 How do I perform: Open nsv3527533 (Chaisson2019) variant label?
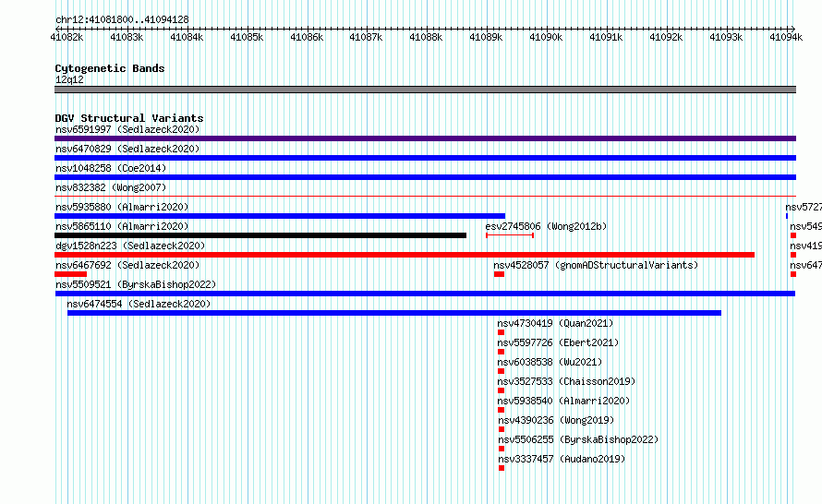pos(566,381)
